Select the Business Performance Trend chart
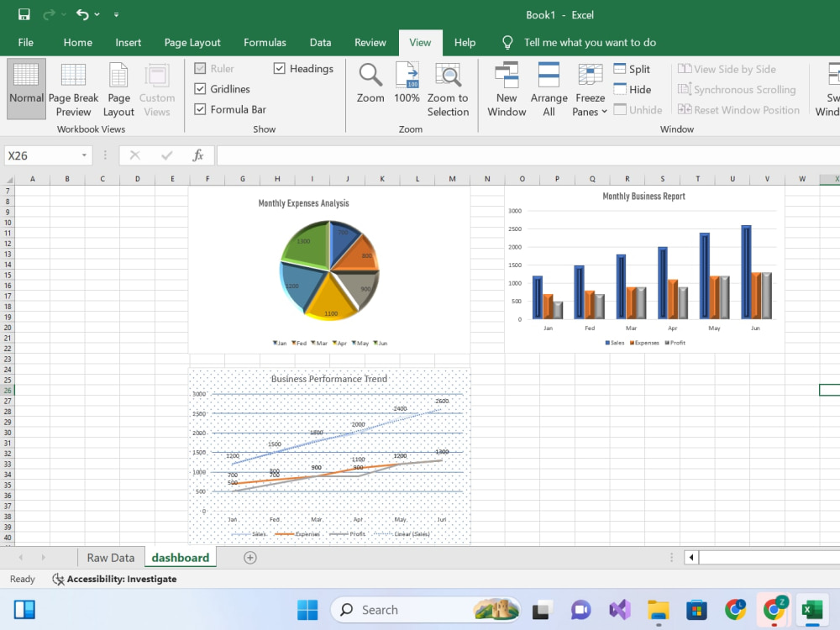 click(329, 456)
